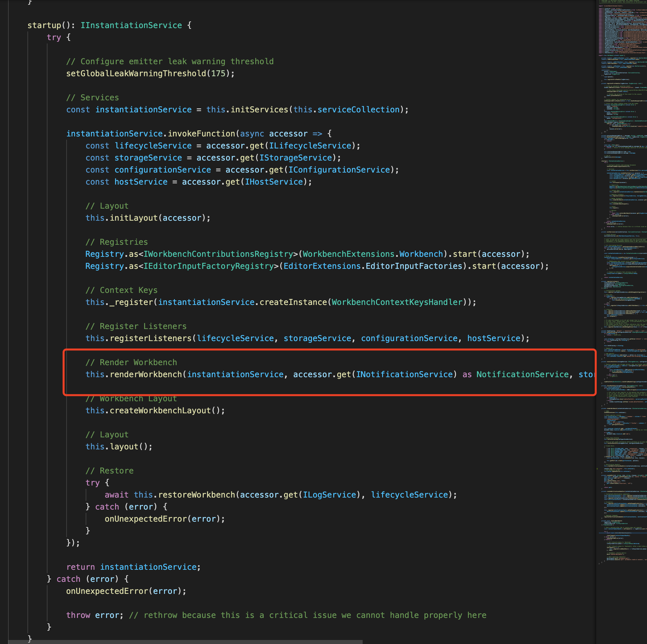This screenshot has width=647, height=644.
Task: Click the setGlobalLeakWarningThreshold function call
Action: 136,74
